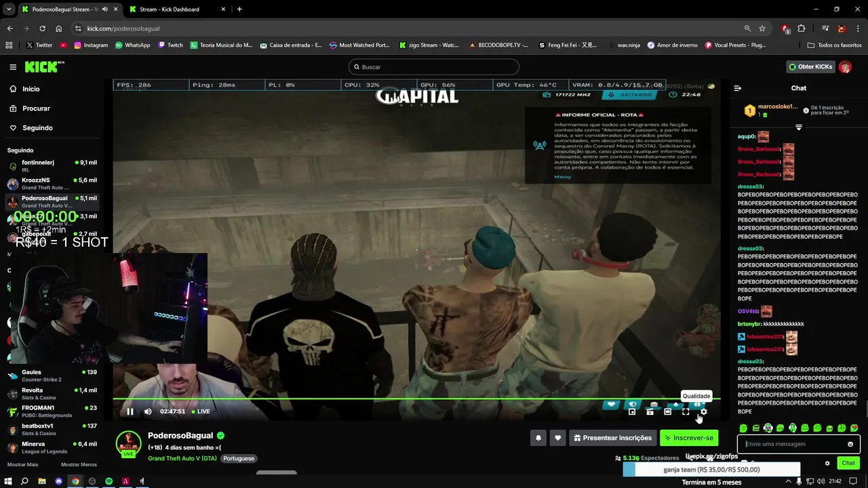Toggle theater mode in the player

click(x=668, y=411)
